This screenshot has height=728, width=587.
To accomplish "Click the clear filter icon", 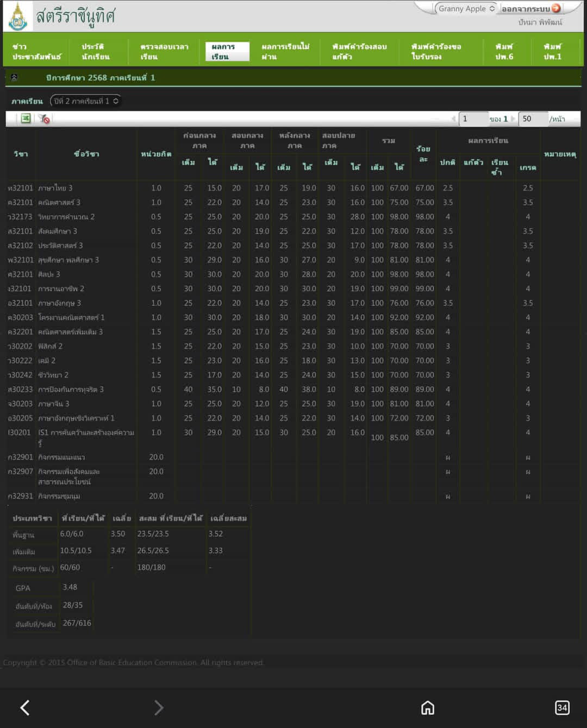I will click(x=45, y=118).
